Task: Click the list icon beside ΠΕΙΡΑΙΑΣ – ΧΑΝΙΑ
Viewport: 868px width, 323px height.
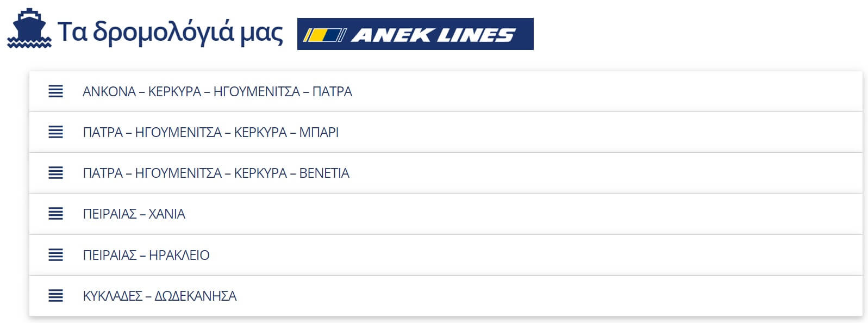Action: 55,214
